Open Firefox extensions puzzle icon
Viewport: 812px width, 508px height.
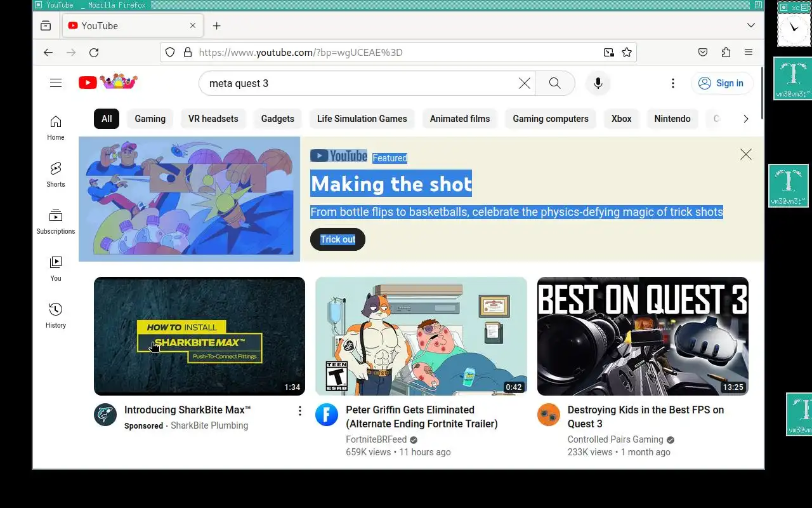coord(726,53)
